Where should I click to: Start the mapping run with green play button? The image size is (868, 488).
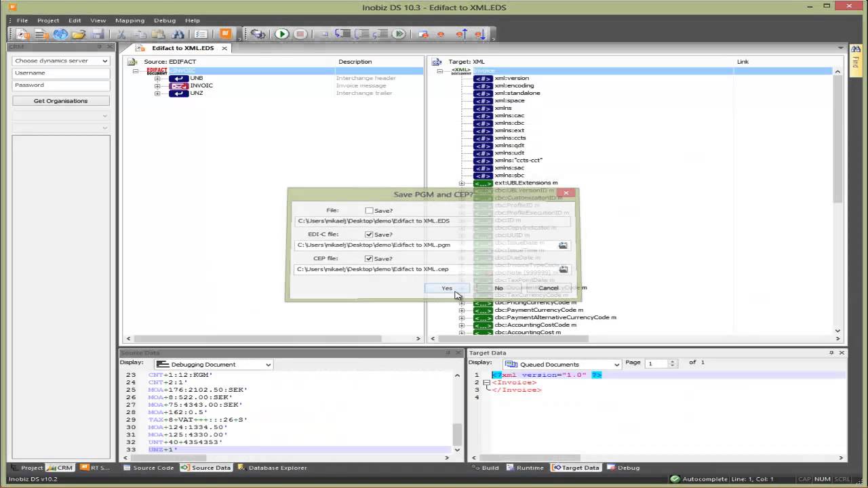pos(281,34)
